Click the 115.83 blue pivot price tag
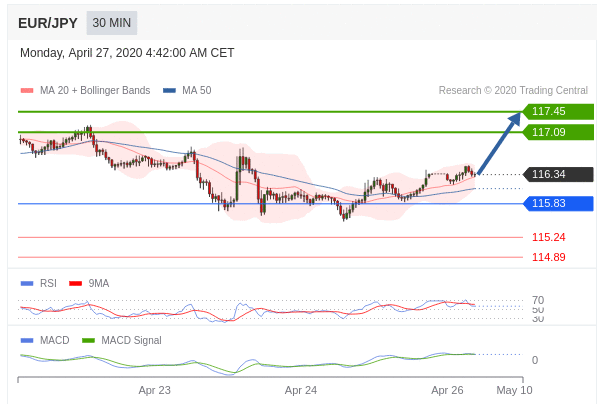The height and width of the screenshot is (409, 600). [x=558, y=203]
